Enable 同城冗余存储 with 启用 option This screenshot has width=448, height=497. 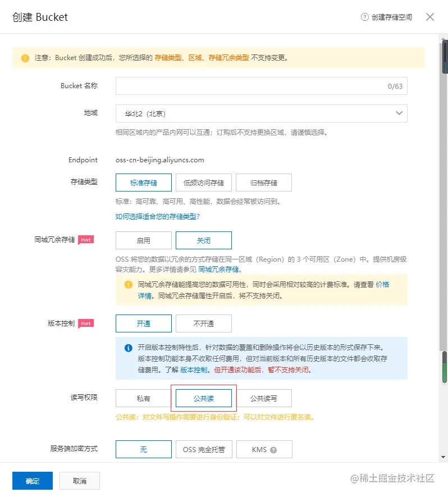click(x=144, y=240)
